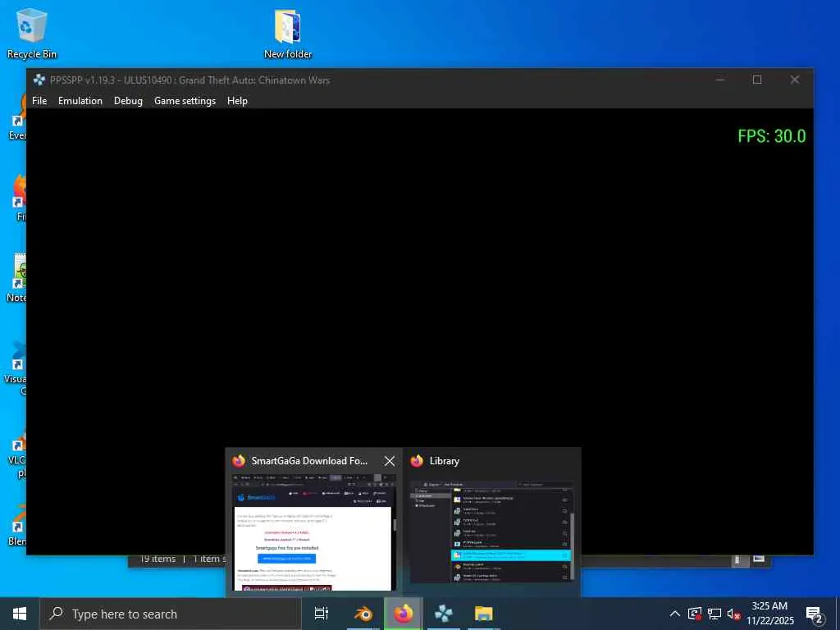
Task: Click the FPS: 30.0 counter text
Action: (771, 136)
